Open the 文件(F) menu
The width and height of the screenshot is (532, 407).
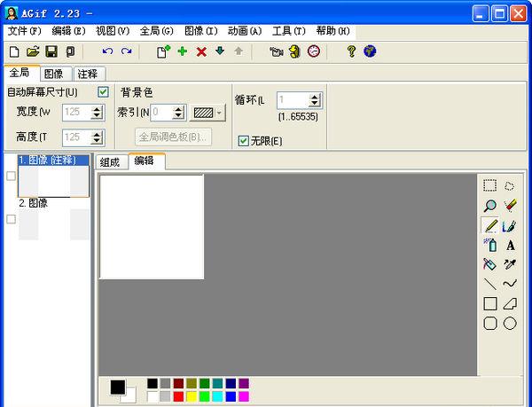point(24,31)
